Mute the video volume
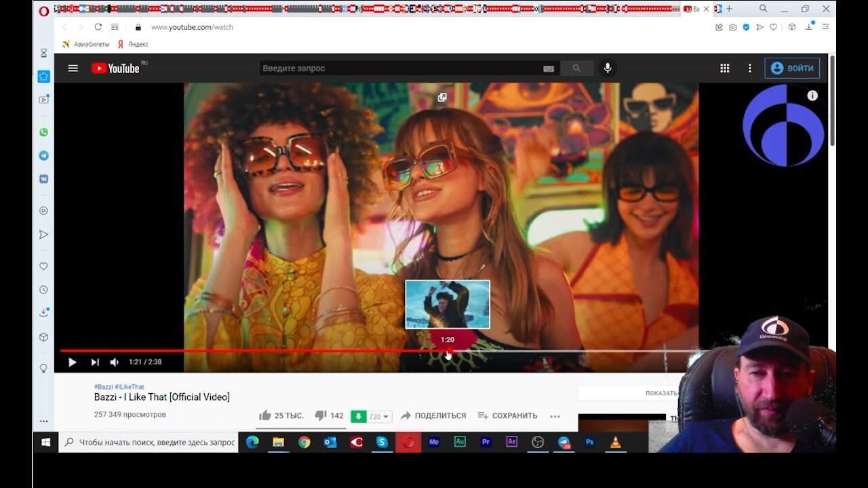 click(115, 362)
